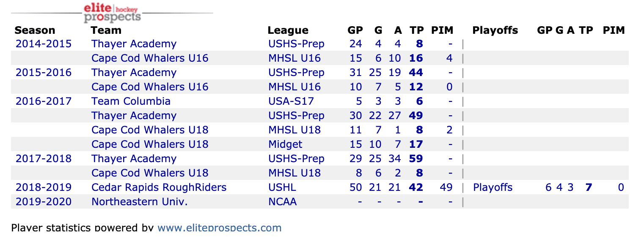
Task: Open the 2017-2018 season link
Action: [44, 159]
